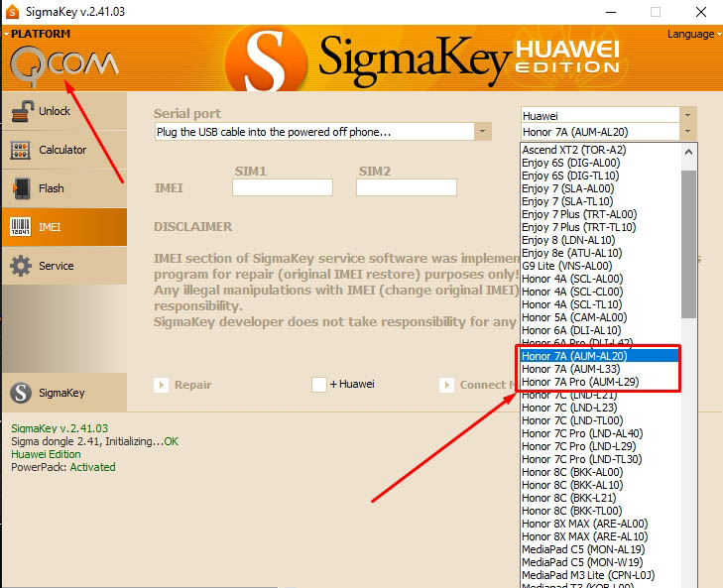This screenshot has width=723, height=588.
Task: Click the Repair play arrow button
Action: click(x=161, y=385)
